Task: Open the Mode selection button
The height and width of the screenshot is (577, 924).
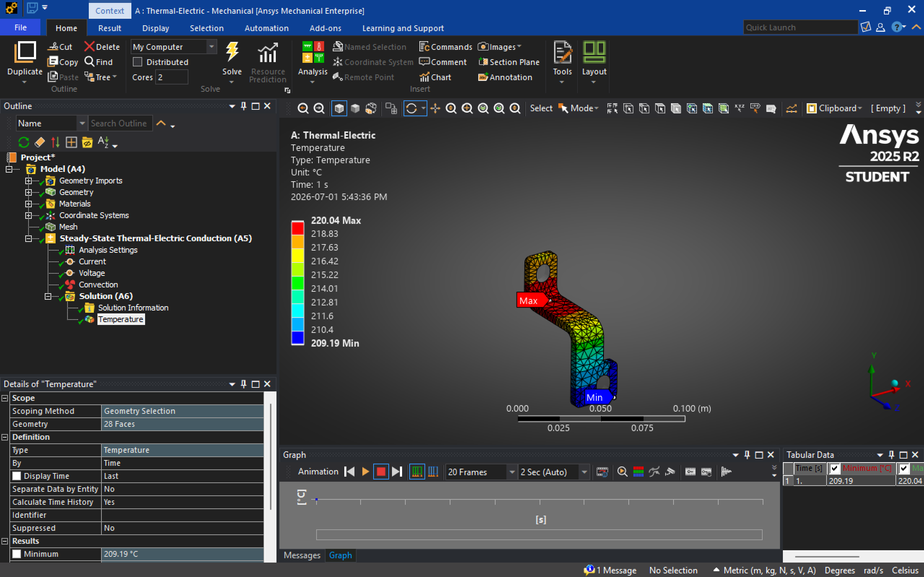Action: point(579,108)
